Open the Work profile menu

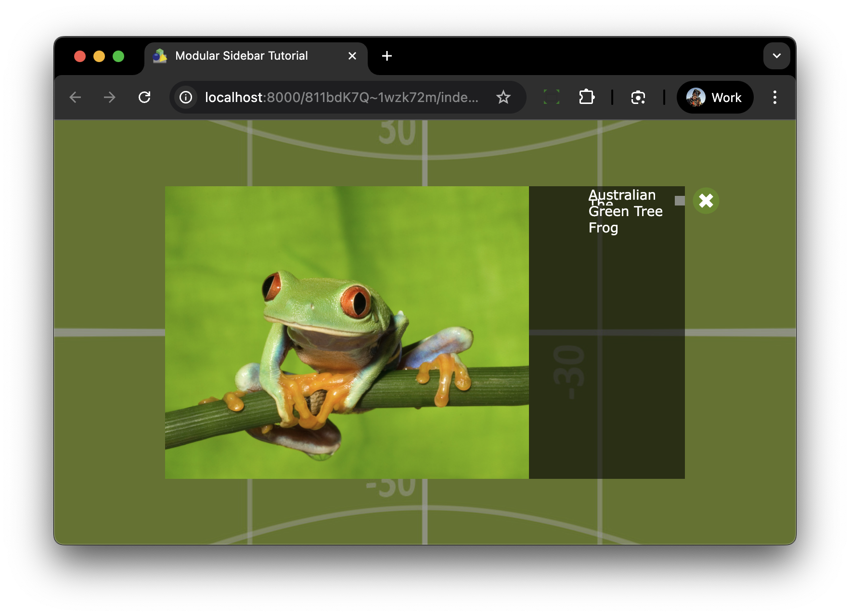(x=715, y=97)
